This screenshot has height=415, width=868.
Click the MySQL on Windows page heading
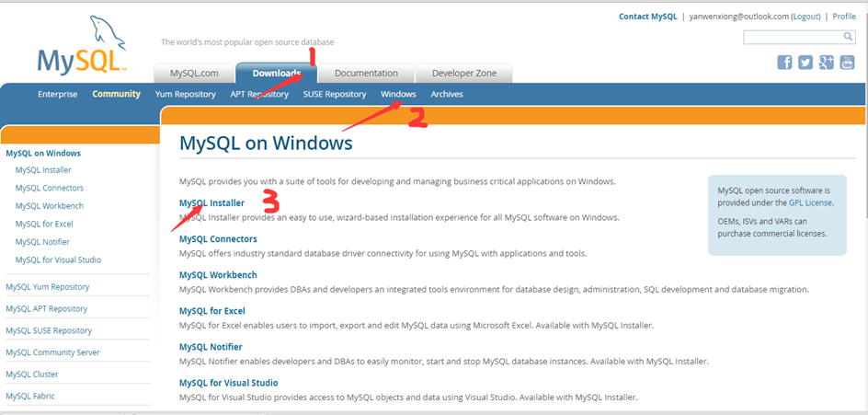267,144
